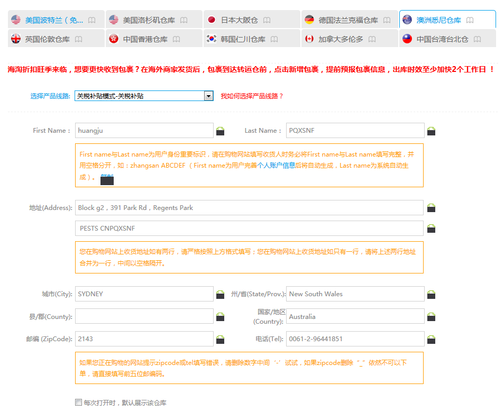Copy the telephone number value

tap(431, 339)
